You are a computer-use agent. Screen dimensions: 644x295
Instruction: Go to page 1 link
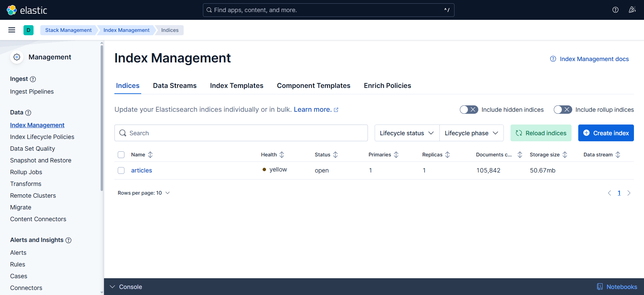pyautogui.click(x=619, y=193)
